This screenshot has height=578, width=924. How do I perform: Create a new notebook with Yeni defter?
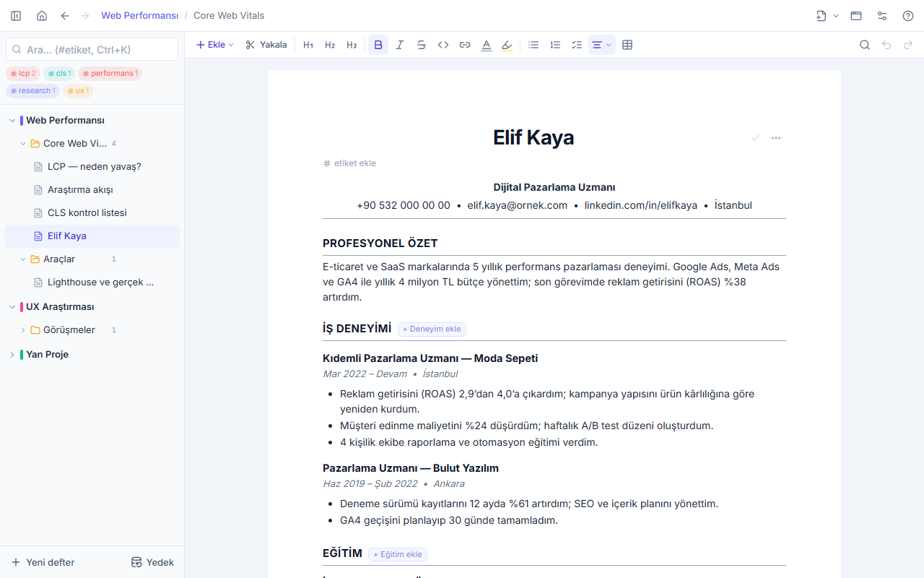pyautogui.click(x=43, y=562)
